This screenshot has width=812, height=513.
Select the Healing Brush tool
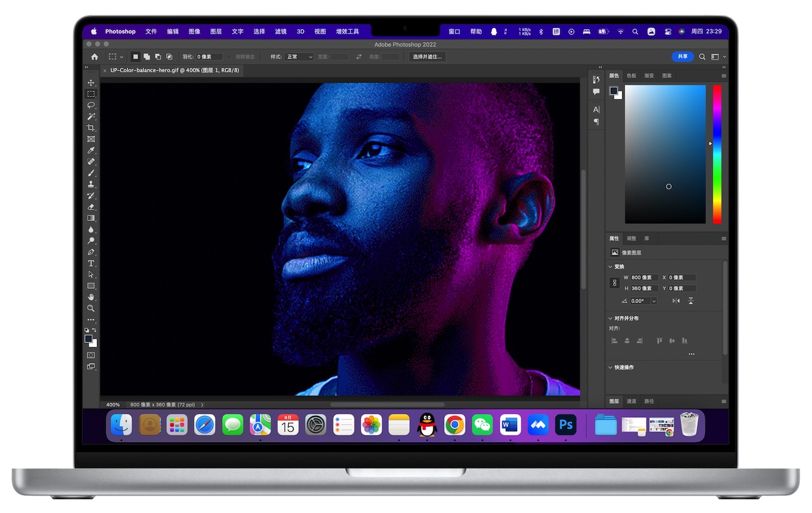[x=91, y=161]
